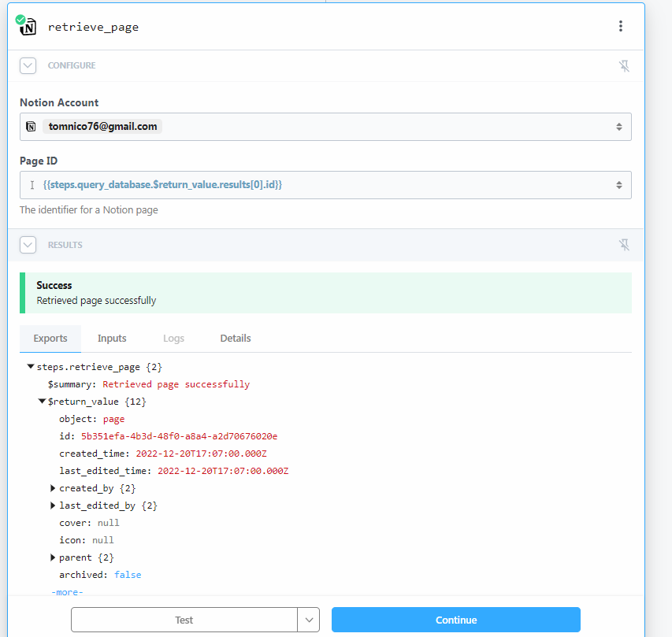Click the Continue button
672x637 pixels.
(x=455, y=620)
